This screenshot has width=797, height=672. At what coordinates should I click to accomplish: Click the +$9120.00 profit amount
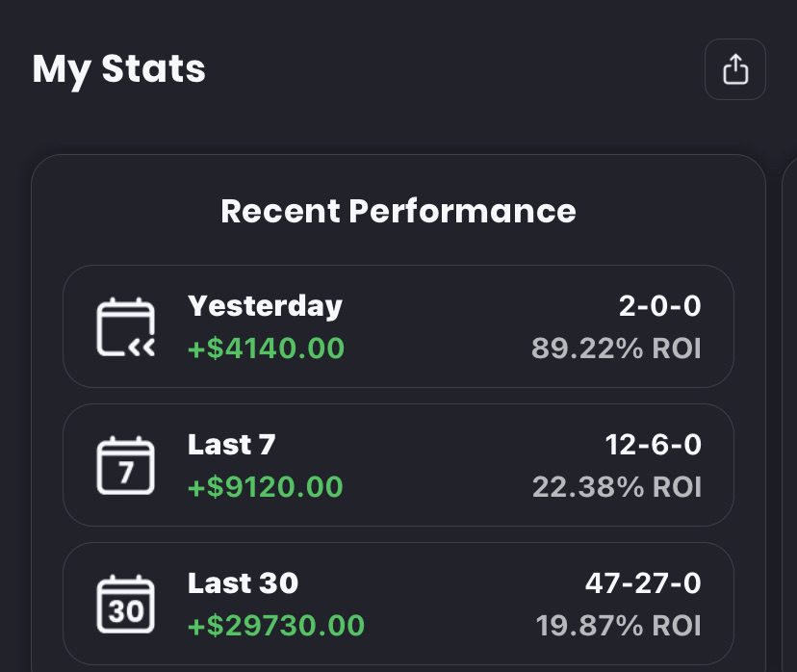click(x=266, y=486)
